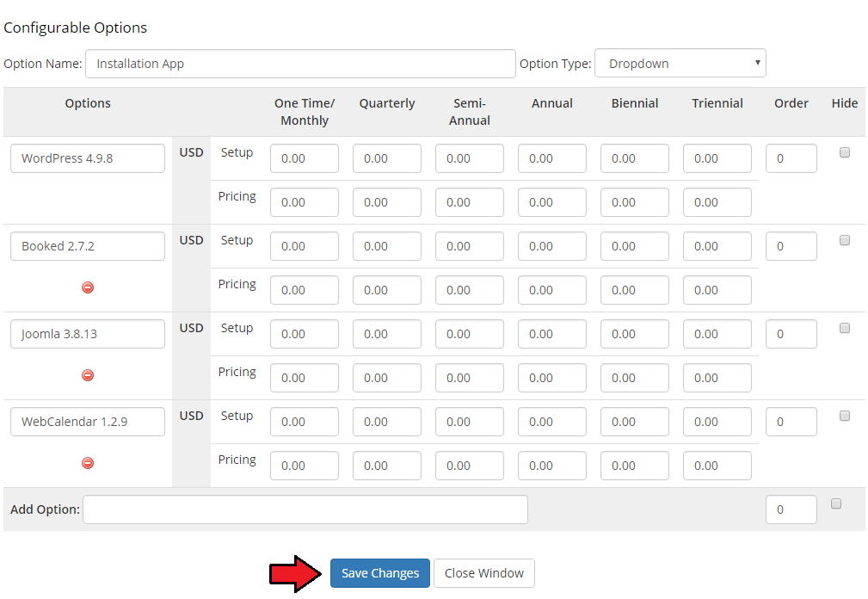This screenshot has width=868, height=599.
Task: Select WordPress Order field
Action: [x=791, y=158]
